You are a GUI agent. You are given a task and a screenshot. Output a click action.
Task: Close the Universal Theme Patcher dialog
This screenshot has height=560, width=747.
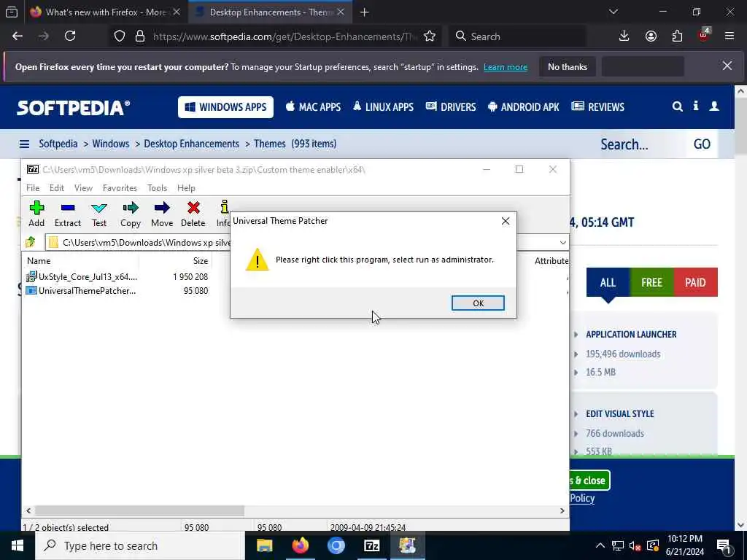pyautogui.click(x=506, y=221)
